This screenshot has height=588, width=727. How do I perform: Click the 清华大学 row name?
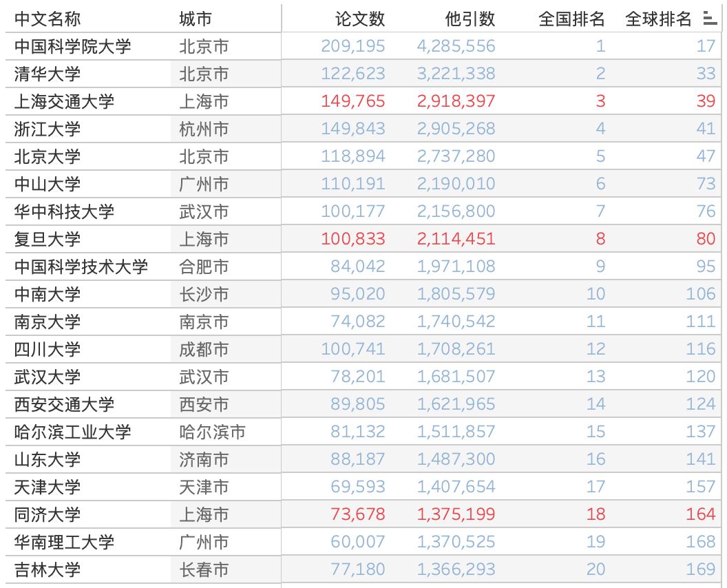point(48,74)
